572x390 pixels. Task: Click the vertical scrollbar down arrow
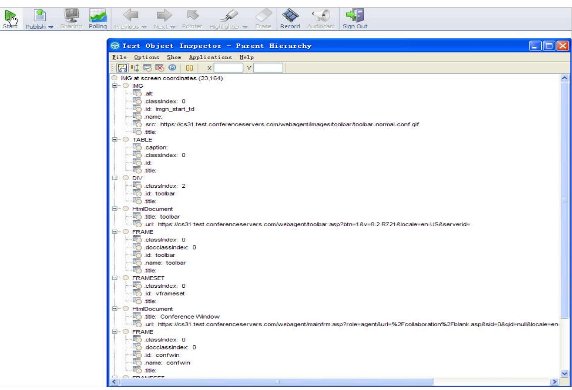click(x=564, y=374)
